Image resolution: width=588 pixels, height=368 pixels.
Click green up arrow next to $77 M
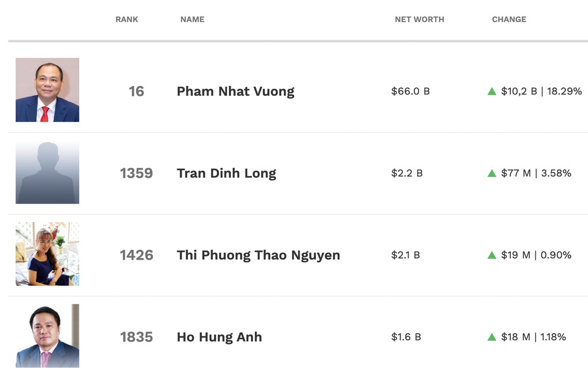click(492, 173)
